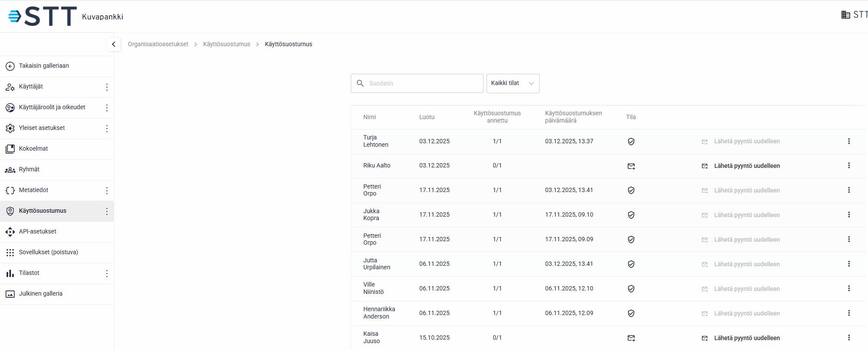The image size is (868, 350).
Task: Click the Metatiedot curly braces icon
Action: (x=10, y=190)
